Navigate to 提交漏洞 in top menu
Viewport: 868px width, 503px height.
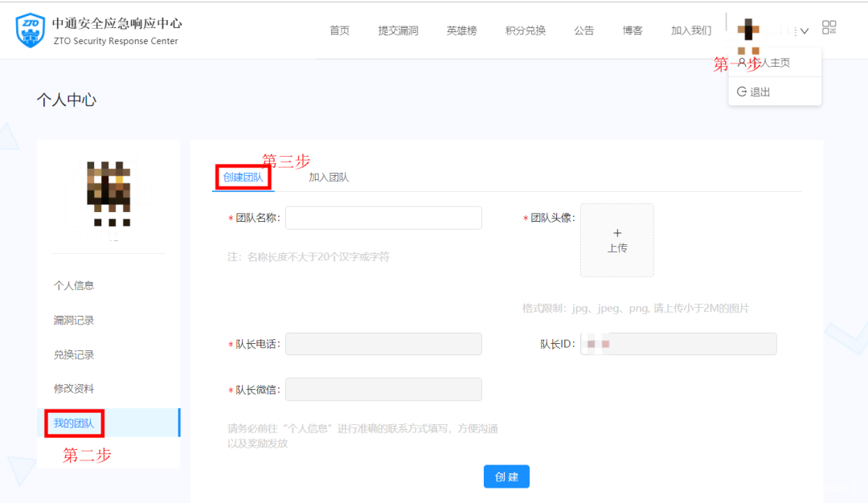tap(398, 31)
